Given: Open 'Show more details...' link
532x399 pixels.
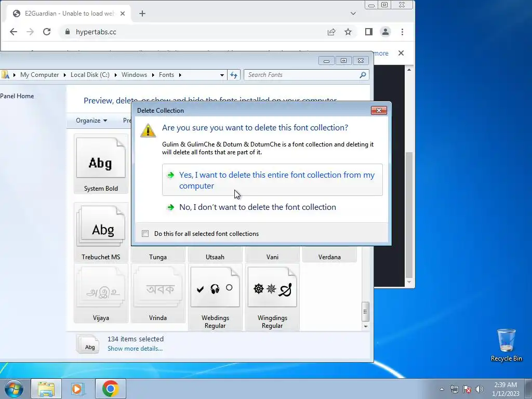Looking at the screenshot, I should (x=135, y=349).
